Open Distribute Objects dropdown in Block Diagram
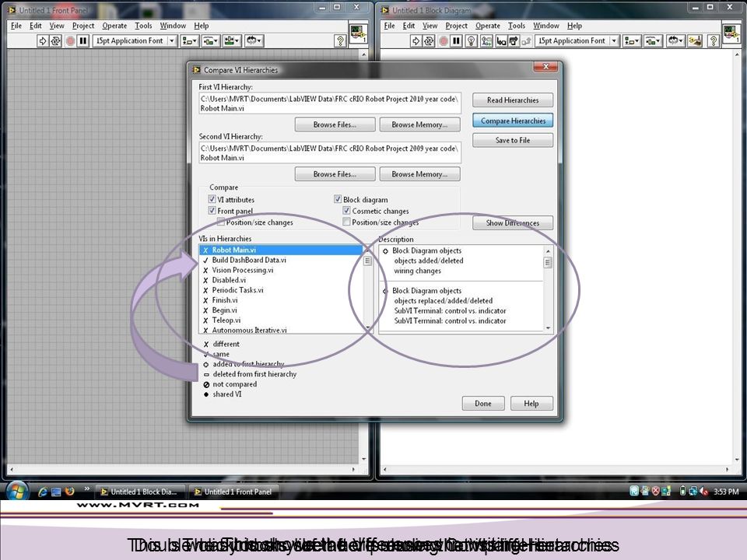The image size is (747, 560). (x=653, y=41)
